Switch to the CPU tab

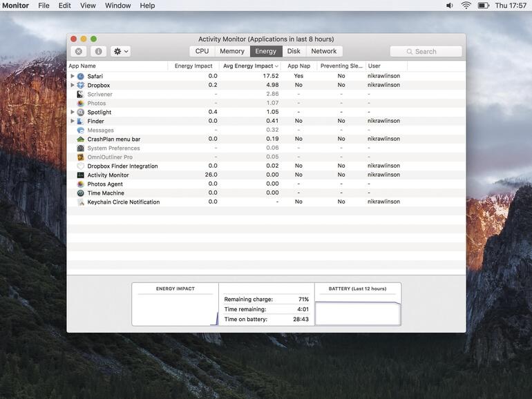pos(202,51)
